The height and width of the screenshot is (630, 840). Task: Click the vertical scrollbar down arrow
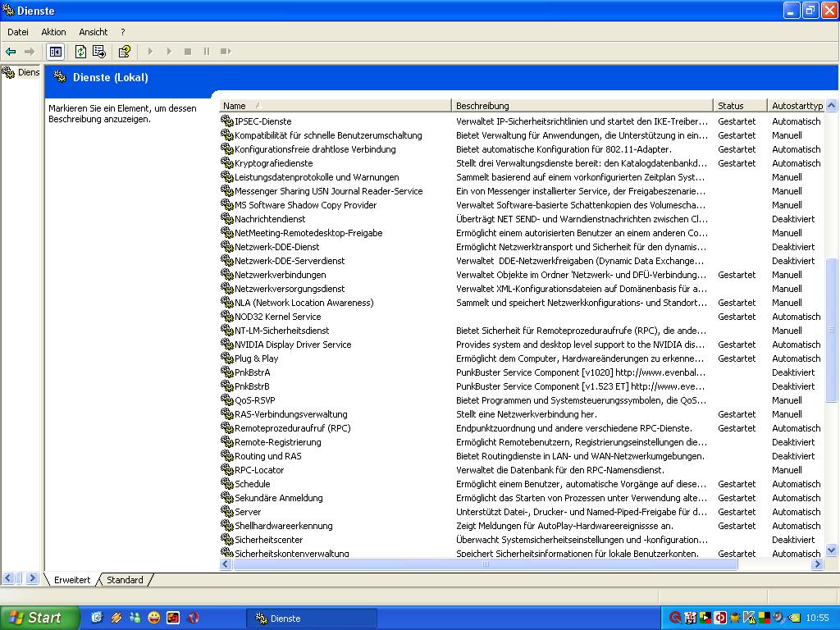pos(832,550)
